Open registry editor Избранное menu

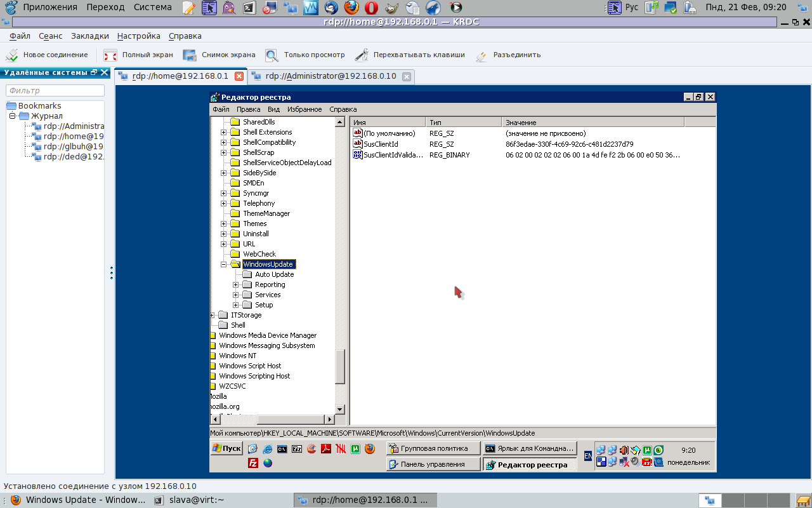[x=304, y=109]
